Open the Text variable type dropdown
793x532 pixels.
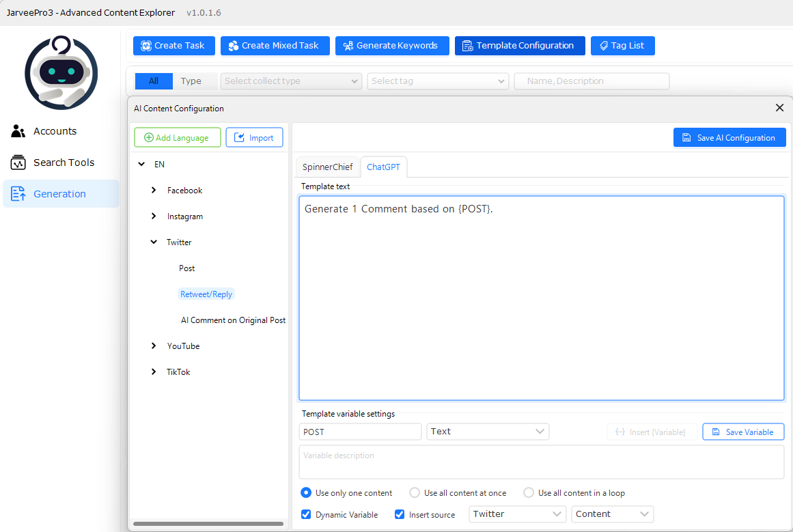click(488, 432)
